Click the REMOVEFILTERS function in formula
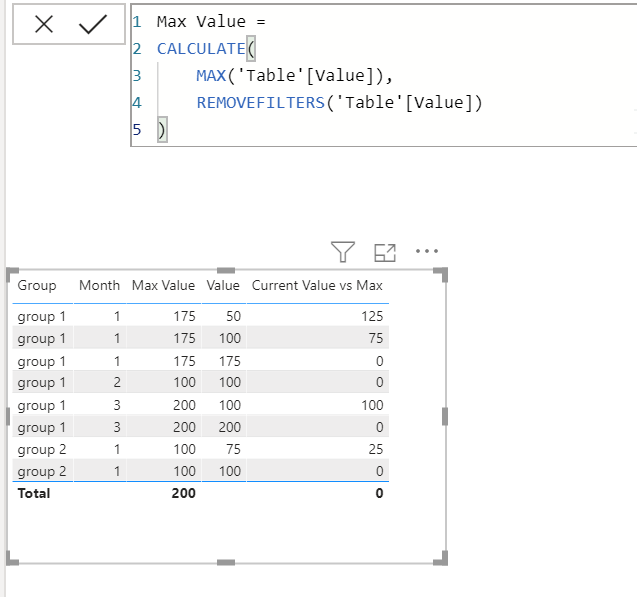637x597 pixels. (261, 102)
